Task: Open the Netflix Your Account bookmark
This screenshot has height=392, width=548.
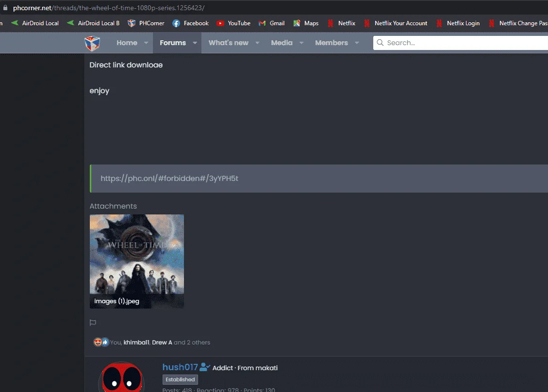Action: pos(395,23)
